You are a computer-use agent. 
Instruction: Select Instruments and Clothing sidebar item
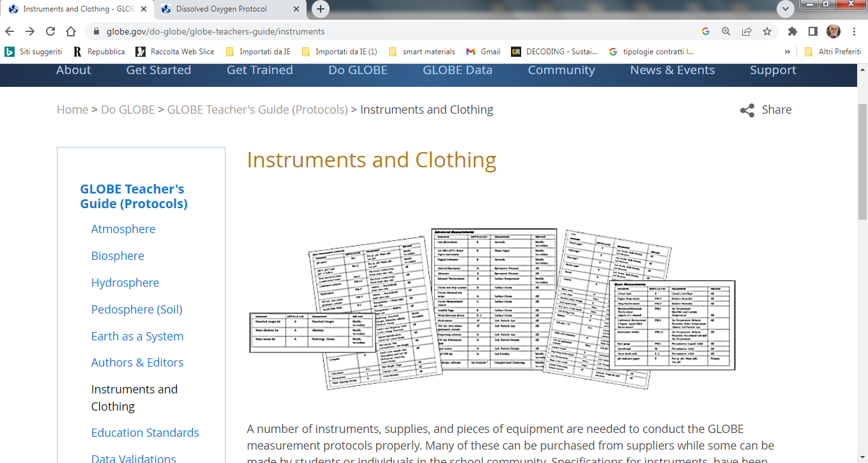point(134,398)
